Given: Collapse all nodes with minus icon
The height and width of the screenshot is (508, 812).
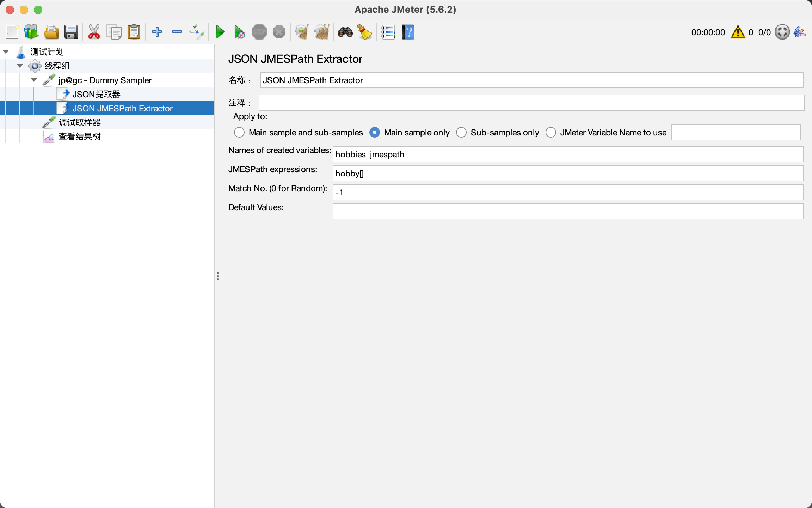Looking at the screenshot, I should click(177, 32).
